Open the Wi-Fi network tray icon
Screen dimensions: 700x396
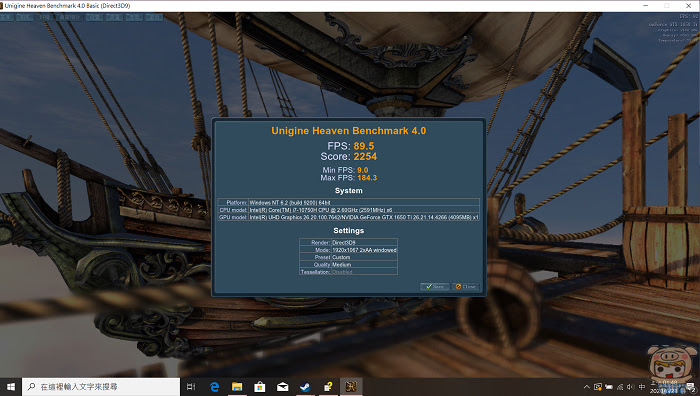(620, 387)
